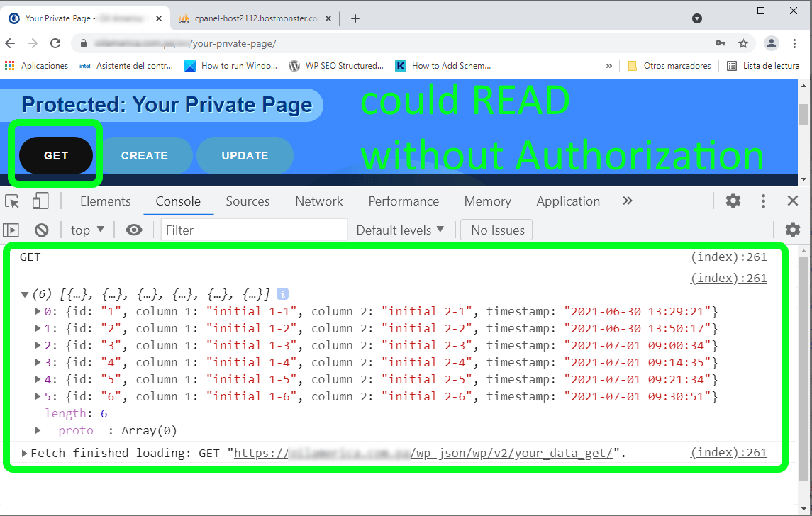The height and width of the screenshot is (516, 812).
Task: Click the padlock site info icon
Action: (x=84, y=43)
